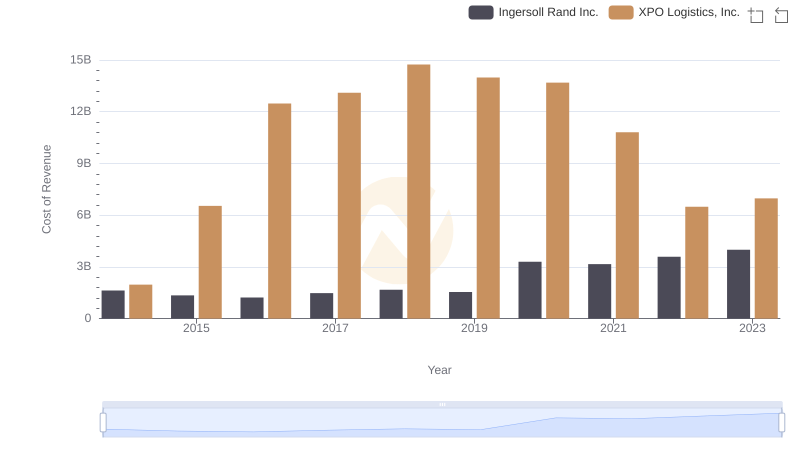Click the Ingersoll Rand dark legend swatch
The height and width of the screenshot is (461, 800).
(x=481, y=12)
